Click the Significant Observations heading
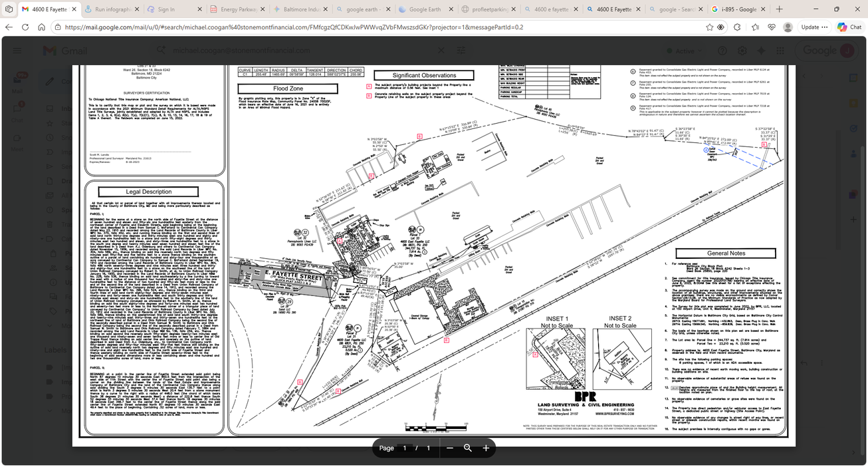The height and width of the screenshot is (467, 868). coord(424,76)
